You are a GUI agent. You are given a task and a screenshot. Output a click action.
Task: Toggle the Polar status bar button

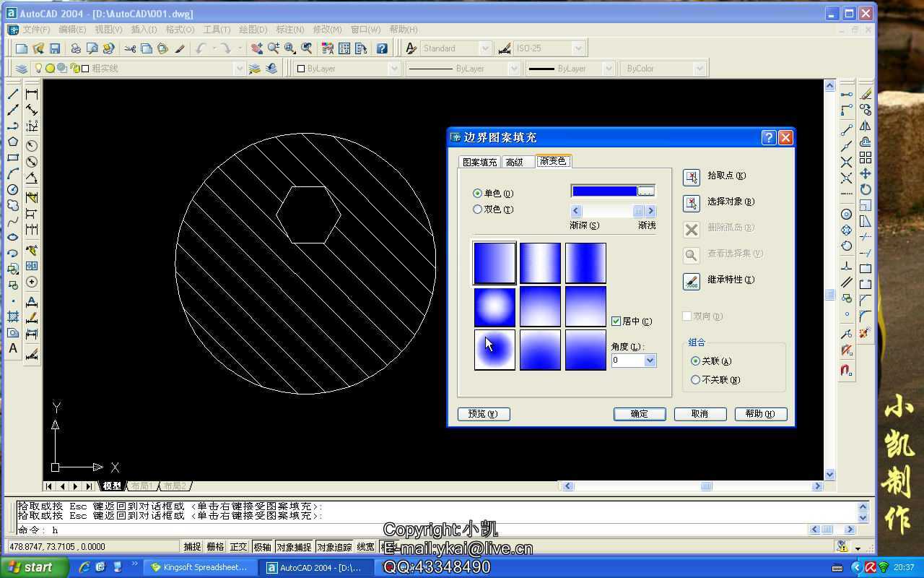pos(262,547)
